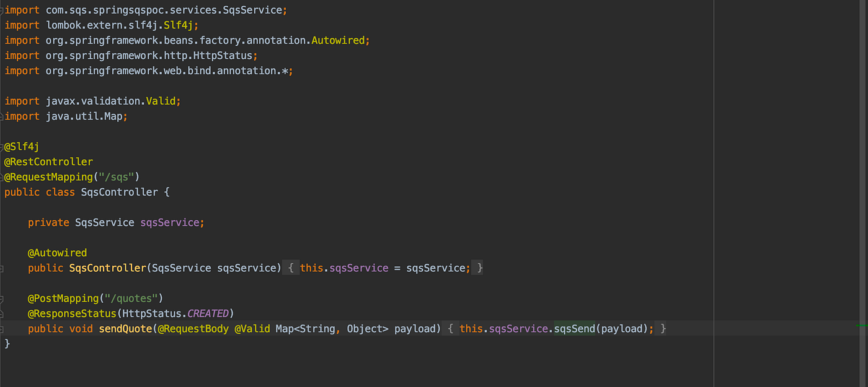Screen dimensions: 868x387
Task: Click the SqsController constructor name
Action: coord(107,268)
